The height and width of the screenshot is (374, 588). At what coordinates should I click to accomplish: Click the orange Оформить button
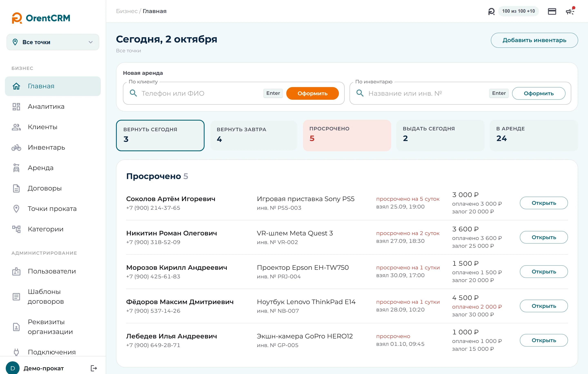312,93
